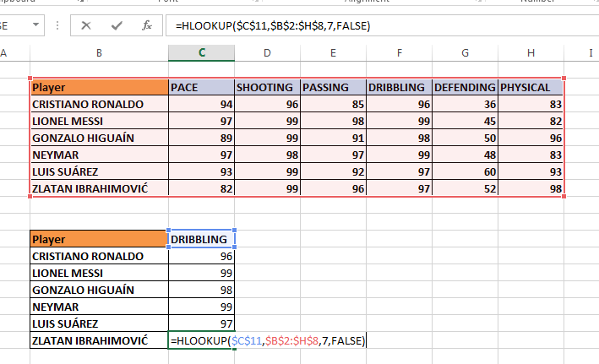Expand the Name Box dropdown arrow

click(35, 24)
